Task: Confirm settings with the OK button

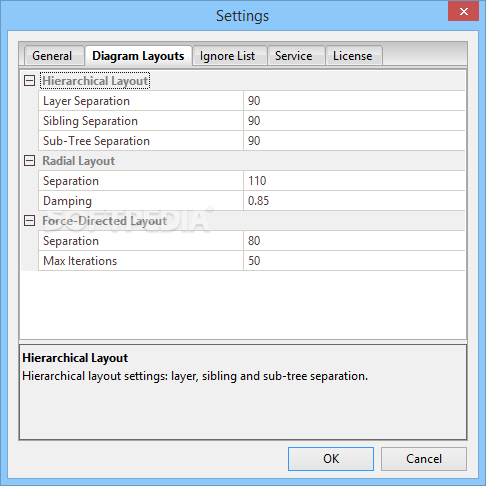Action: tap(331, 459)
